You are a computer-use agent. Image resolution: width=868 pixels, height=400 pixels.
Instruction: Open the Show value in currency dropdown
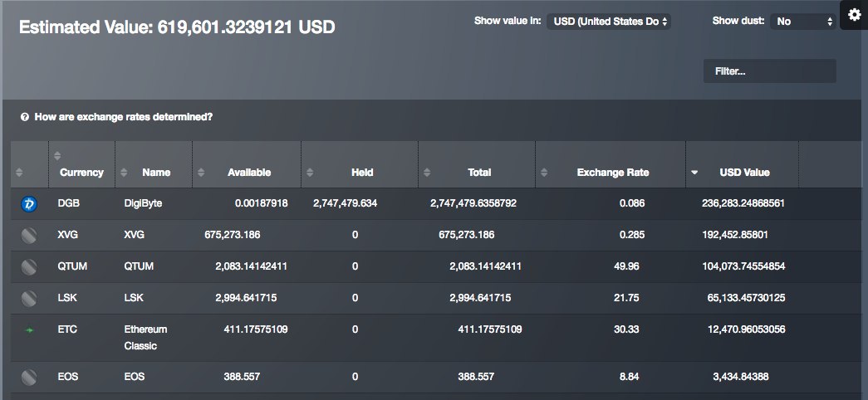tap(608, 22)
